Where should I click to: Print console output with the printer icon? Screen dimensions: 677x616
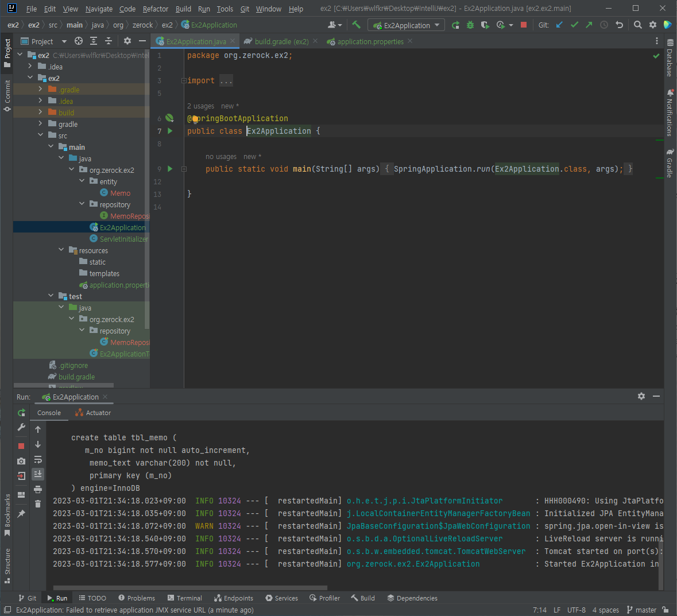pyautogui.click(x=38, y=489)
